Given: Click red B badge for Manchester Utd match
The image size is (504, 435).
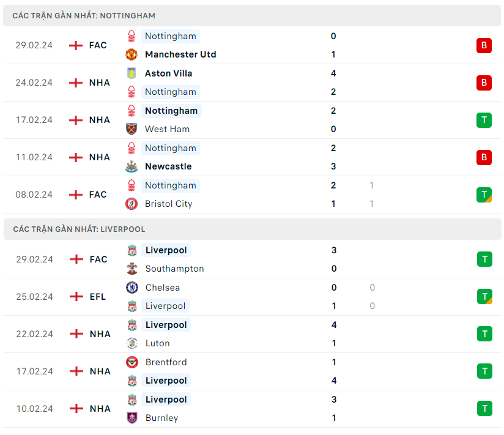Looking at the screenshot, I should pyautogui.click(x=484, y=45).
